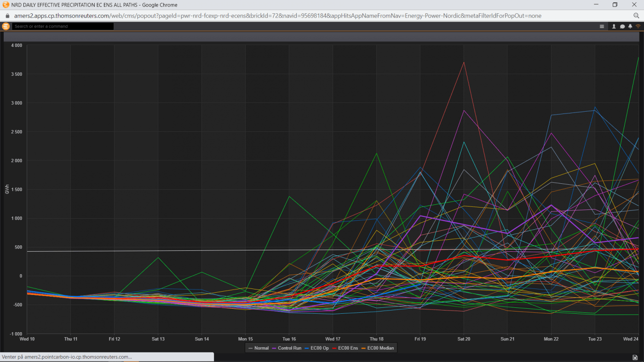This screenshot has height=362, width=644.
Task: Restore down the Chrome window
Action: coord(615,5)
